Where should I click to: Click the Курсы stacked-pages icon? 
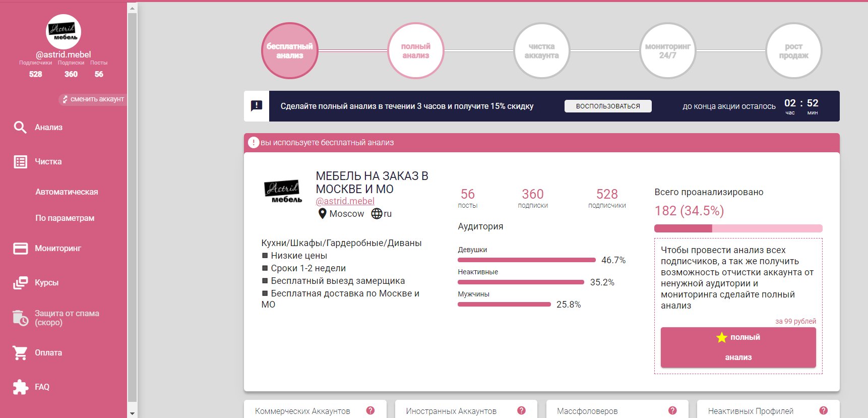pyautogui.click(x=20, y=283)
